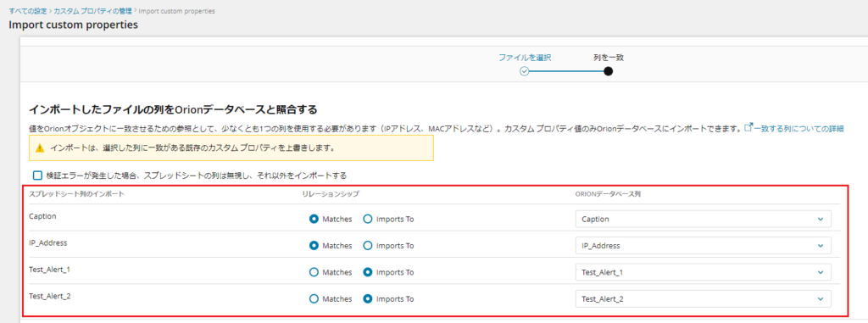The width and height of the screenshot is (868, 323).
Task: Open the すべての設定 breadcrumb link
Action: pyautogui.click(x=27, y=10)
